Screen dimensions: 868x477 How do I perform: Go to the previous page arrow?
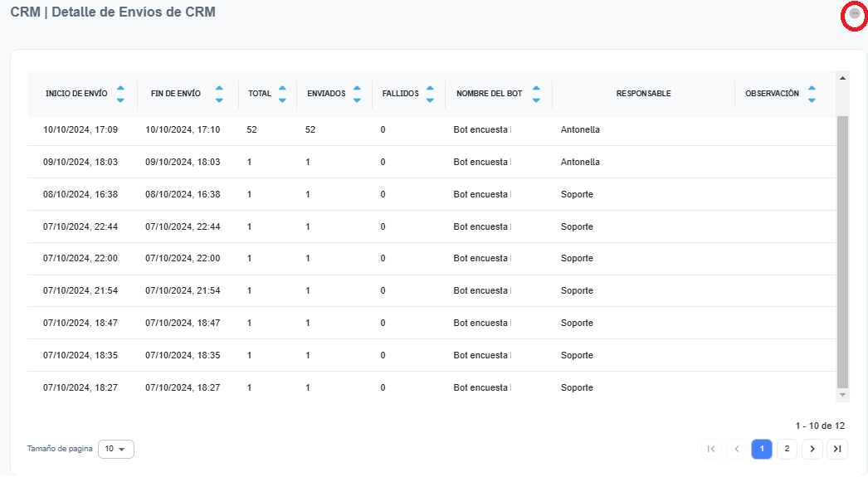pyautogui.click(x=736, y=449)
